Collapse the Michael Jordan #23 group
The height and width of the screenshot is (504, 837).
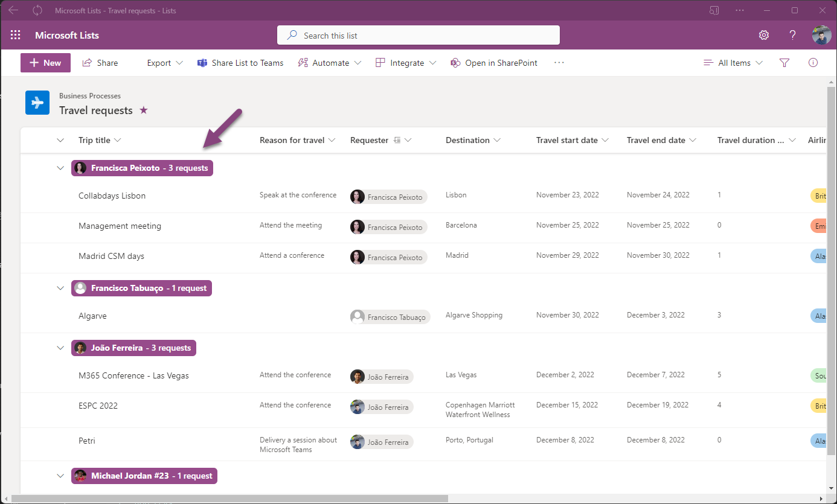click(60, 476)
